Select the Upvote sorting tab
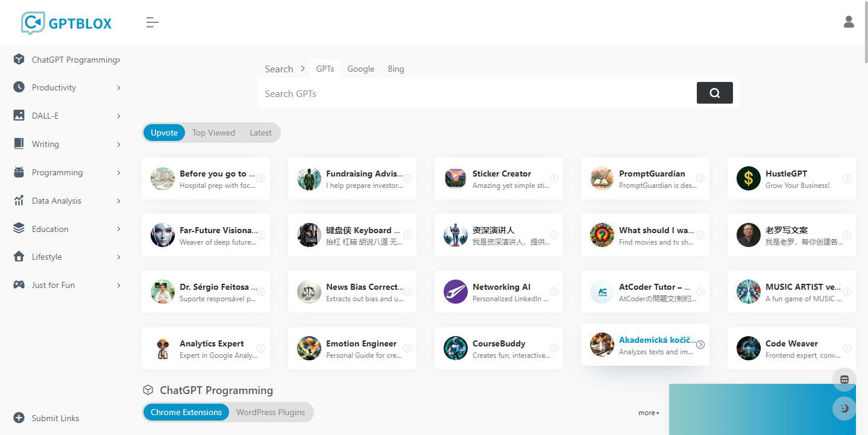The width and height of the screenshot is (868, 435). coord(165,133)
